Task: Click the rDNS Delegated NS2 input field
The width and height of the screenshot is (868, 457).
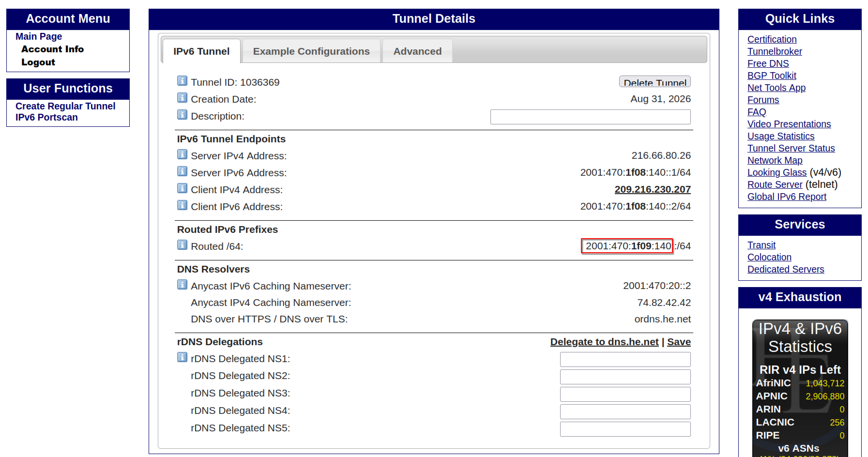Action: [625, 377]
